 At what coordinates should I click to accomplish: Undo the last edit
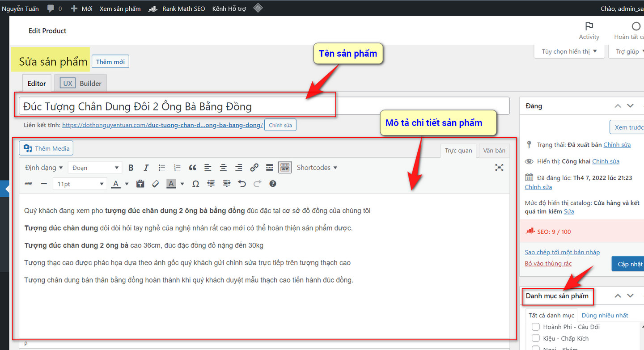(x=242, y=184)
